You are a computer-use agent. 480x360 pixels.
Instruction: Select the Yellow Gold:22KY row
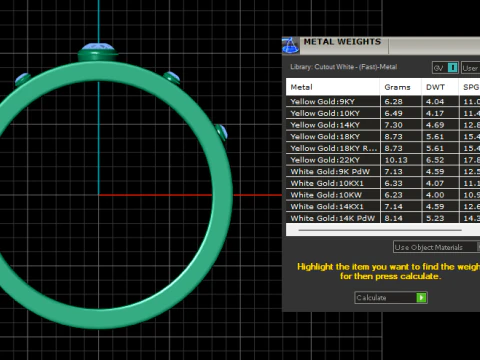coord(383,160)
